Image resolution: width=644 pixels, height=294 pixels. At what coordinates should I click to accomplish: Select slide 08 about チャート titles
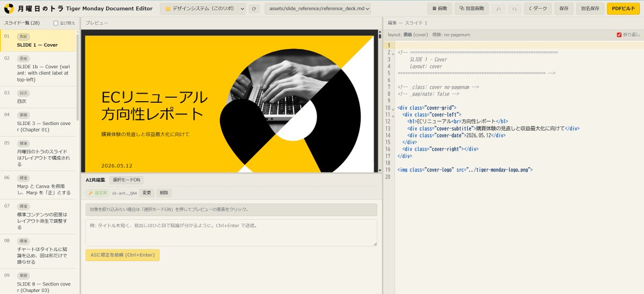38,250
